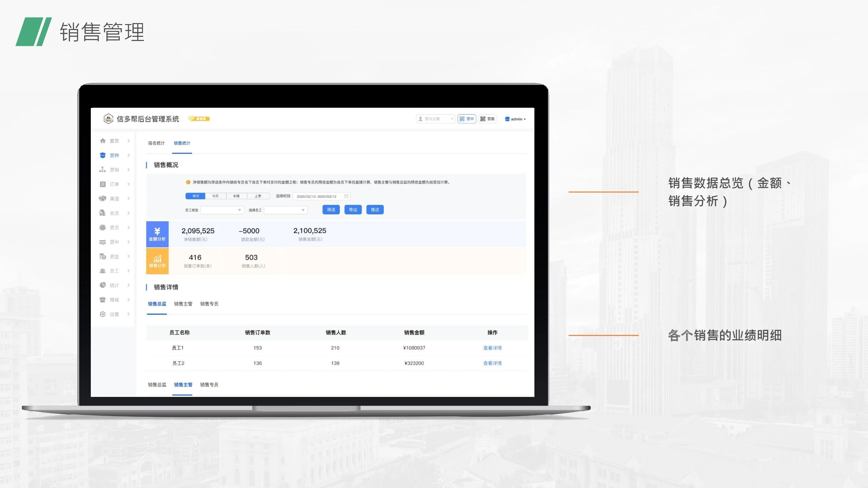Click the 商城 shop icon in sidebar
Screen dimensions: 868x488
point(103,300)
